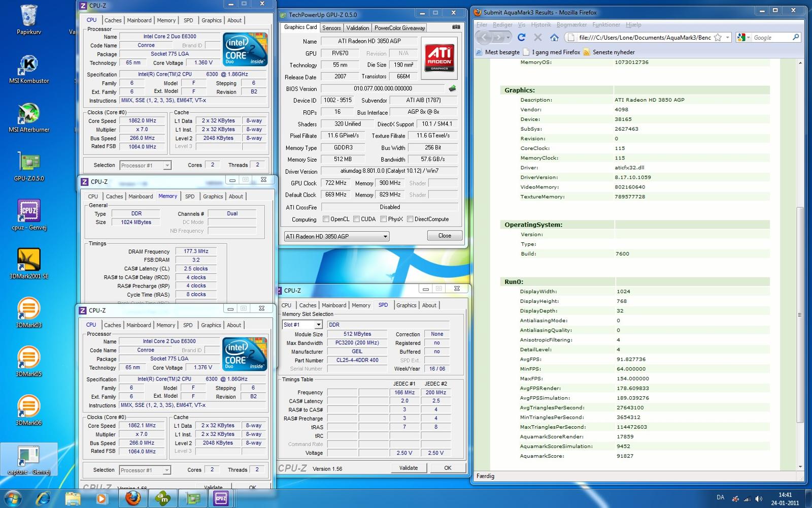Reload the page in Firefox

(521, 37)
